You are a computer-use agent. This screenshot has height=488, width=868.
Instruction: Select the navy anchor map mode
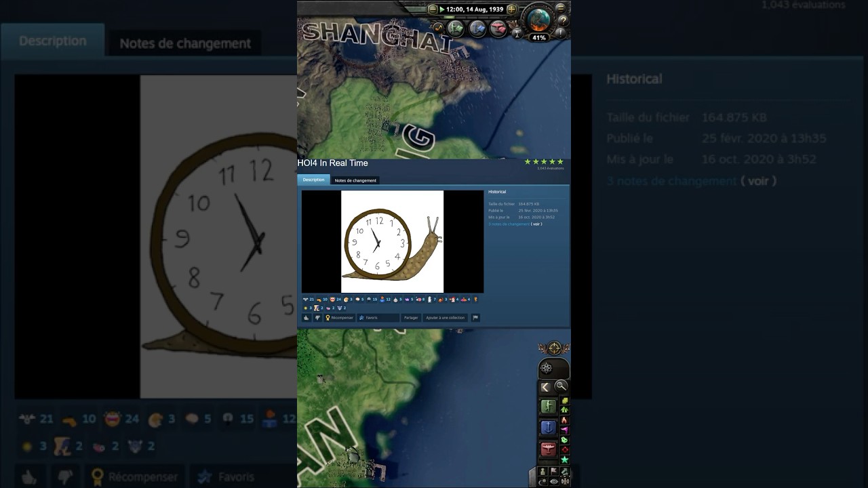tap(549, 427)
